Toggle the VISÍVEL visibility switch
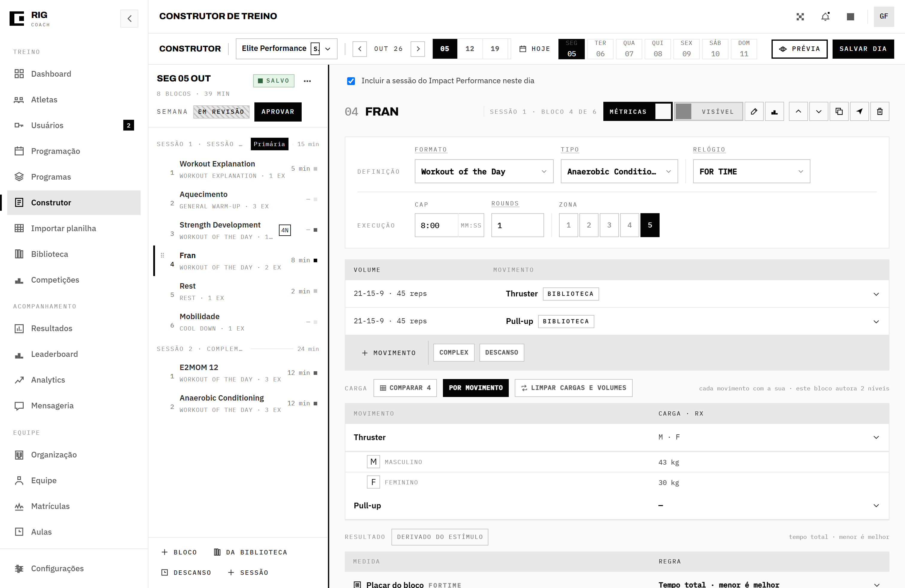 (x=709, y=111)
